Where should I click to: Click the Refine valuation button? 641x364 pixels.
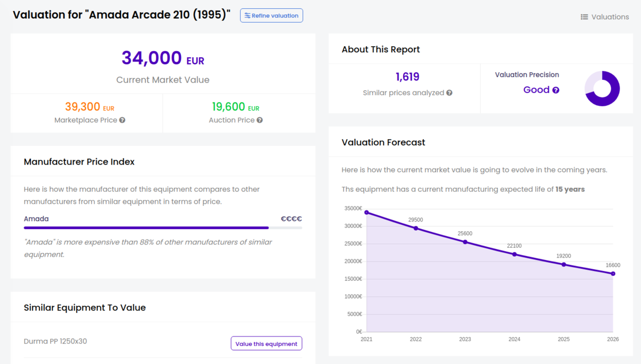pyautogui.click(x=271, y=15)
